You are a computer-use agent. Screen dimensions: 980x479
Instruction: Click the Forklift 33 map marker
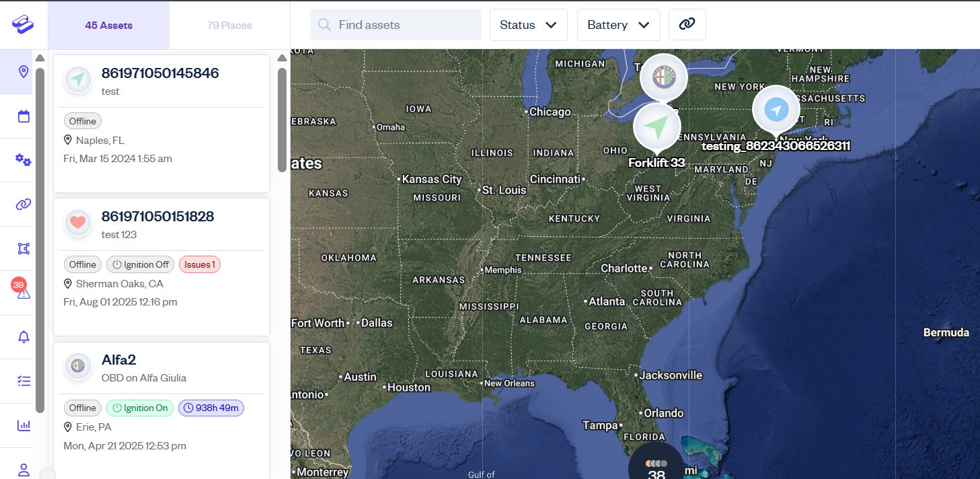click(x=657, y=128)
